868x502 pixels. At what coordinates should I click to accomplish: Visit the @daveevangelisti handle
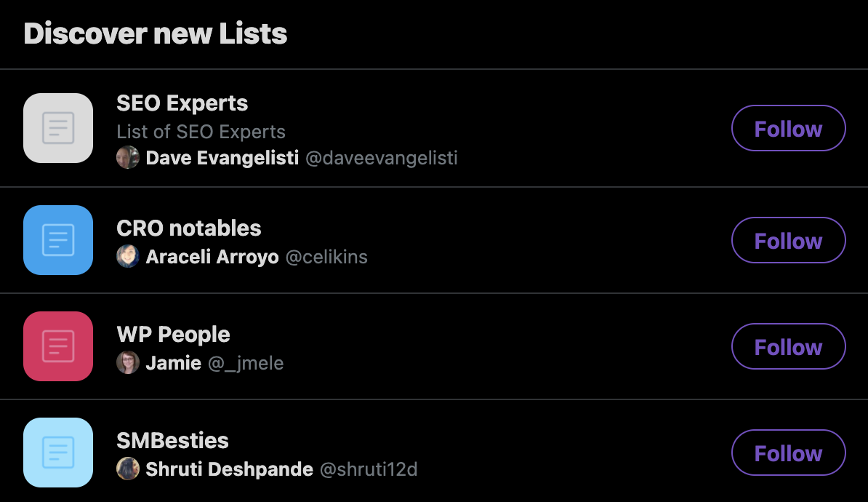382,158
